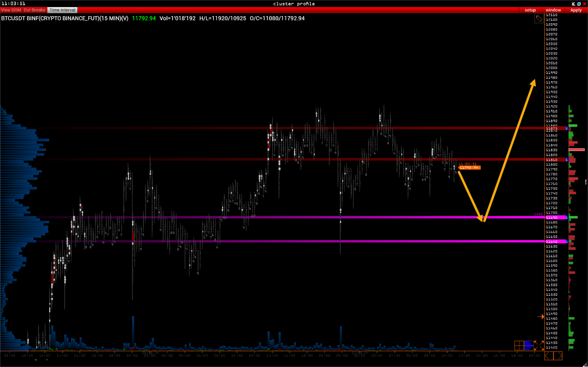Click the orange expand-arrows fullscreen icon
Viewport: 588px width, 367px height.
coord(539,345)
